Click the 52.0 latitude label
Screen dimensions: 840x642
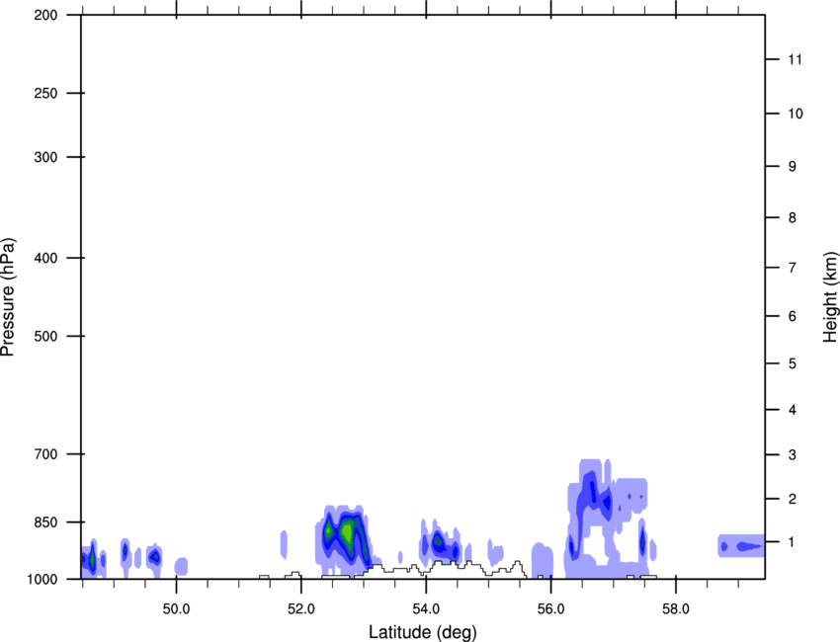pyautogui.click(x=301, y=609)
